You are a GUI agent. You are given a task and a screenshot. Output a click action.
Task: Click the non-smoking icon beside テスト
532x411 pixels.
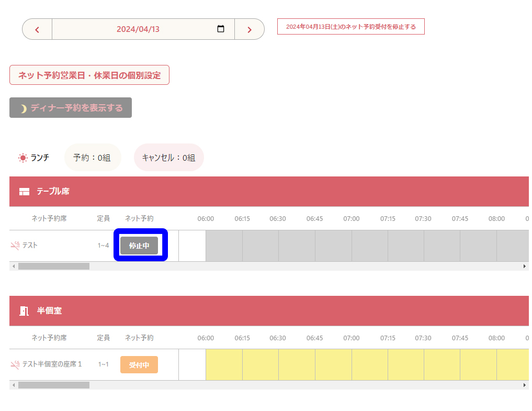[15, 245]
